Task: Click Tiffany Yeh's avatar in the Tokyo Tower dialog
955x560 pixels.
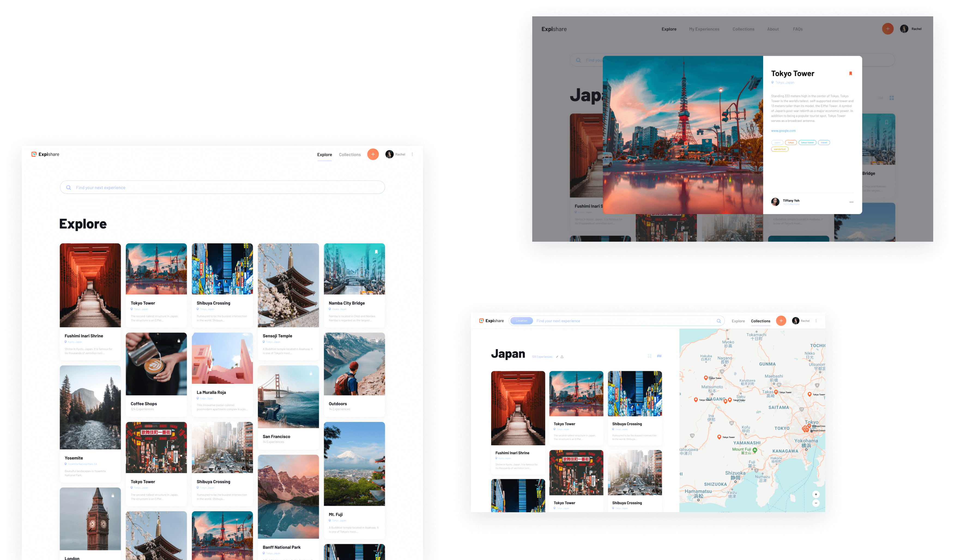Action: (775, 202)
